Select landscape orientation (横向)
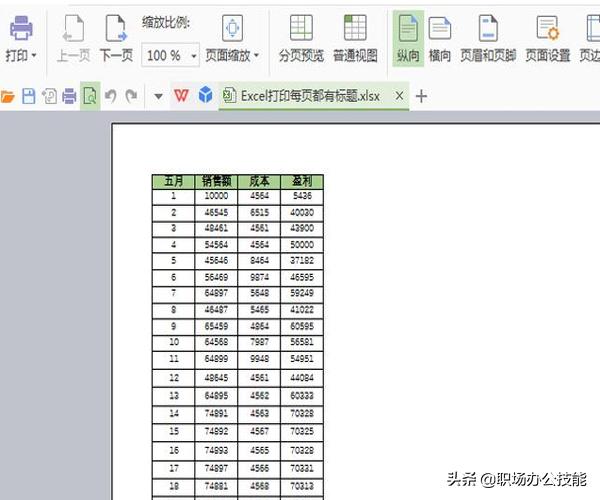Image resolution: width=600 pixels, height=500 pixels. coord(440,39)
